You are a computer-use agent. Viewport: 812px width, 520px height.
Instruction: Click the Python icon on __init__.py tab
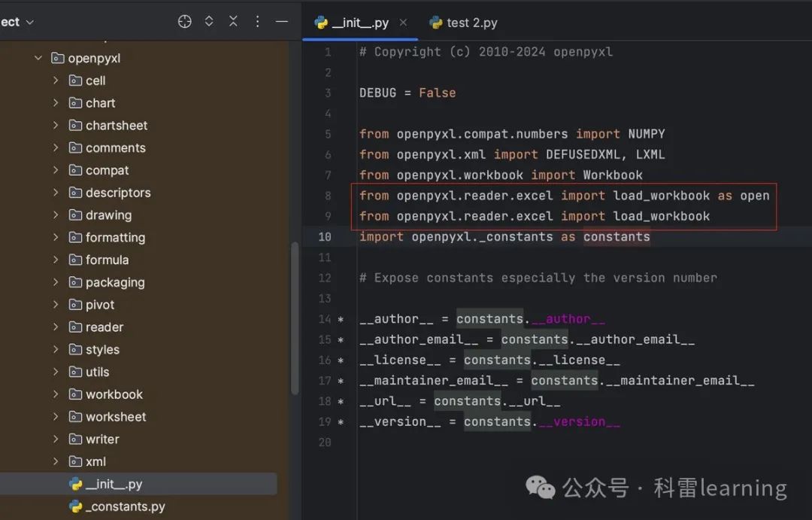pyautogui.click(x=320, y=23)
